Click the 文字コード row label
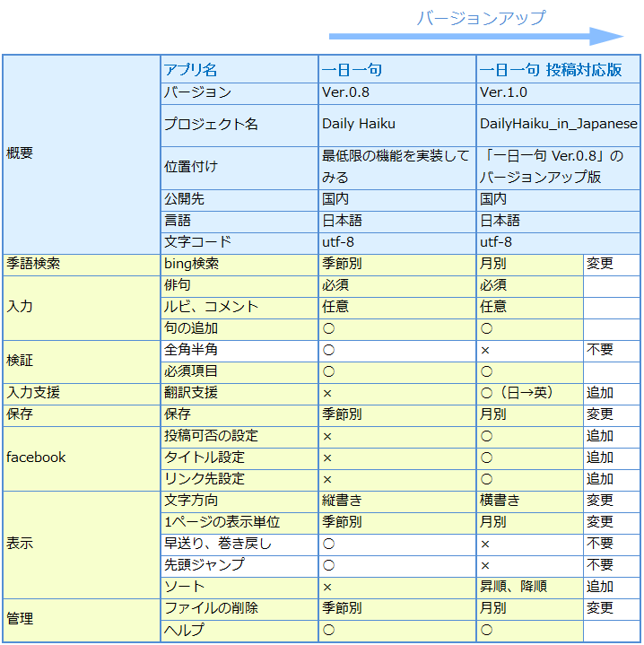644x645 pixels. (x=239, y=243)
